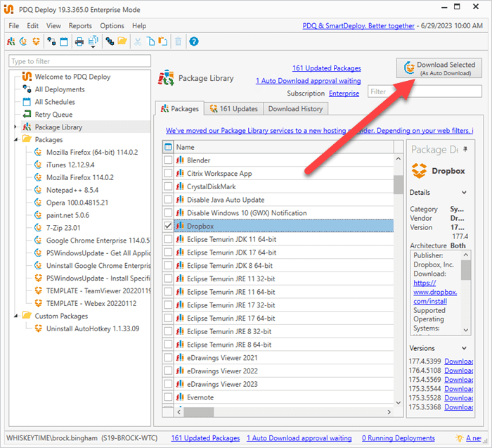Open the reports toolbar dropdown arrow
This screenshot has height=448, width=492.
[x=93, y=47]
